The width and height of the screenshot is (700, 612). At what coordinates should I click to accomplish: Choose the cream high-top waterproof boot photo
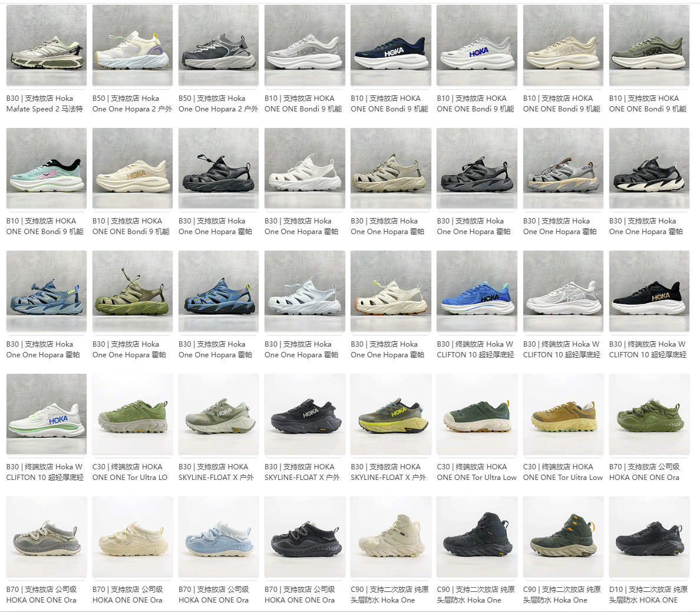coord(391,537)
